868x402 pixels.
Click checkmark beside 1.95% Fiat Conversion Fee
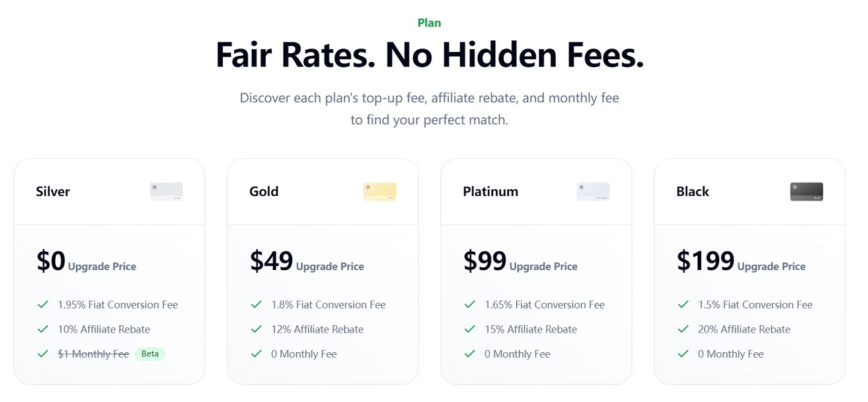coord(43,304)
